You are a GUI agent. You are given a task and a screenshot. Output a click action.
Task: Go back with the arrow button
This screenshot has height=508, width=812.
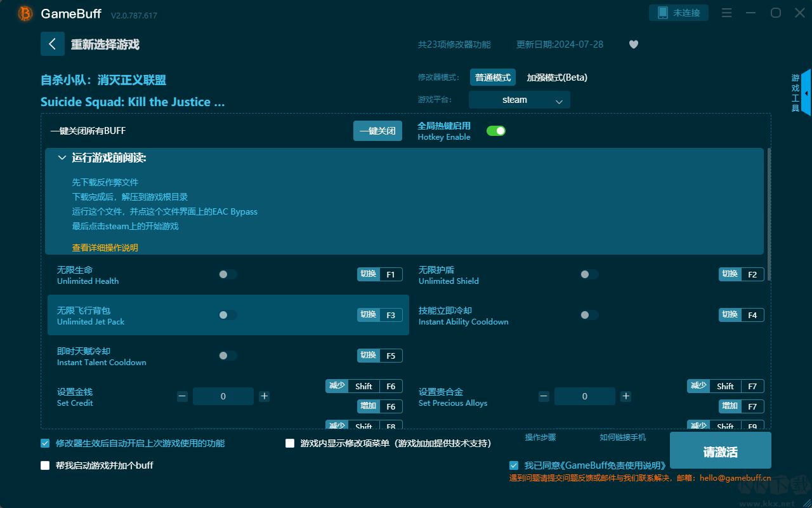pos(53,44)
